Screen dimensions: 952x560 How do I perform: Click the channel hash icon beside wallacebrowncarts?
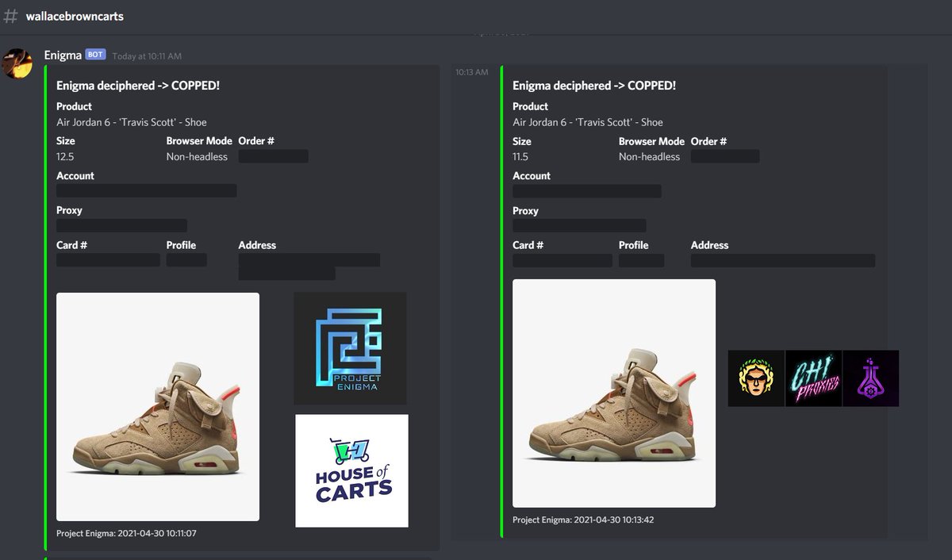(x=10, y=16)
